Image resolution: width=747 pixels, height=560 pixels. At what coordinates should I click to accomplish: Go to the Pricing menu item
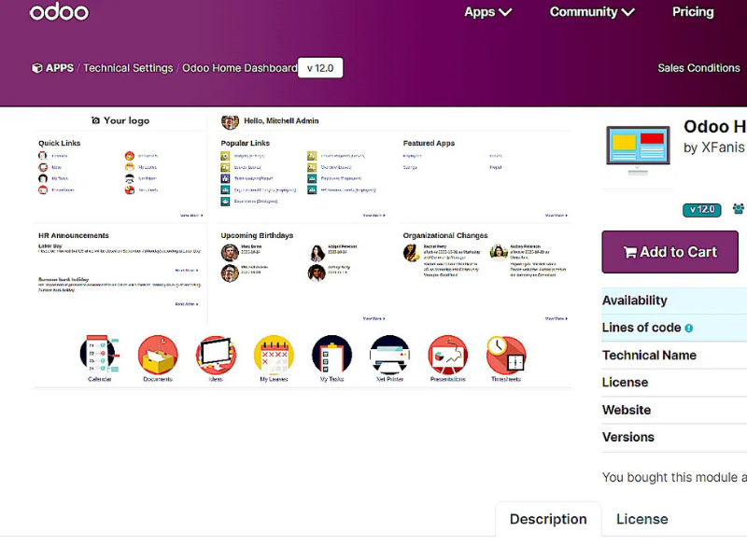pos(693,12)
